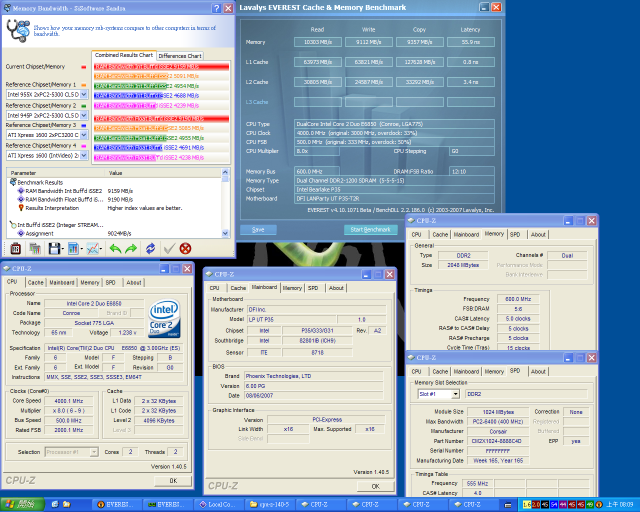Click 'Phoenix Technologies, LTD' BIOS brand field
Screen dimensions: 640x512
pos(313,376)
